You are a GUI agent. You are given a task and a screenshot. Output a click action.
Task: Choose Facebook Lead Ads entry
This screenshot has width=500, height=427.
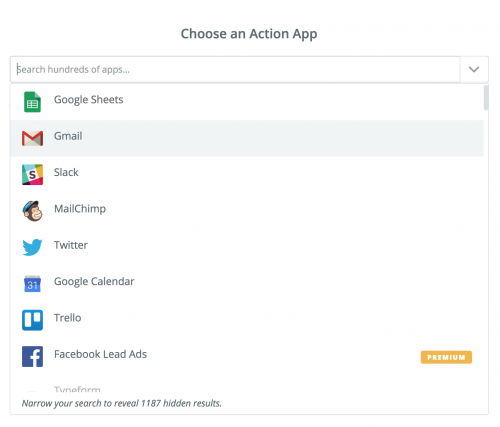coord(247,356)
